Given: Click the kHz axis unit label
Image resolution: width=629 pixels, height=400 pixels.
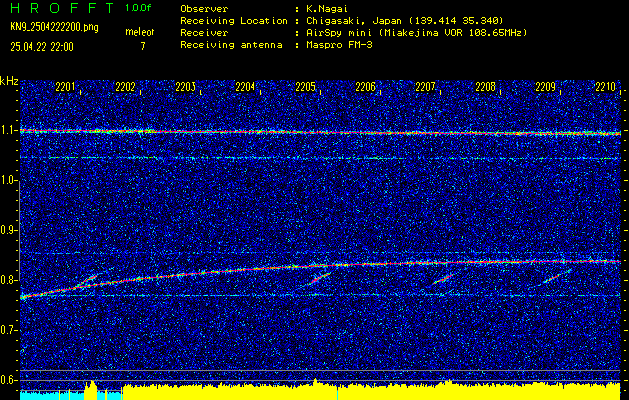Looking at the screenshot, I should (9, 81).
